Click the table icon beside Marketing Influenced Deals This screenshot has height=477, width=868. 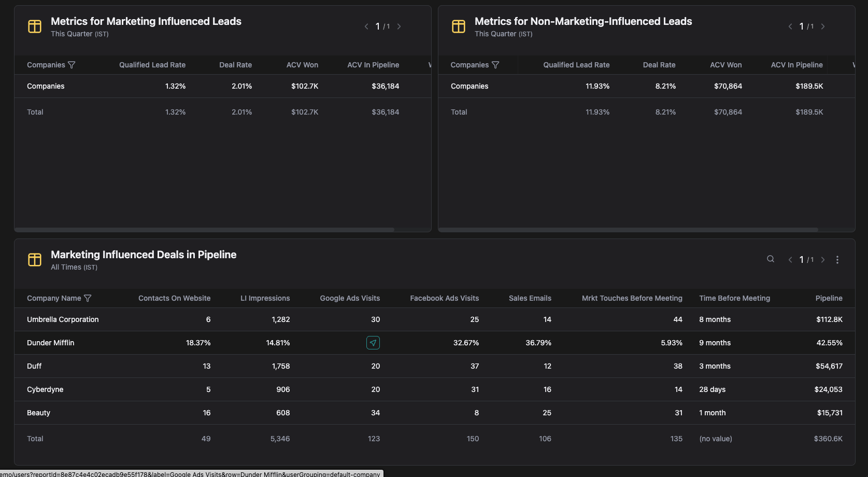coord(35,260)
